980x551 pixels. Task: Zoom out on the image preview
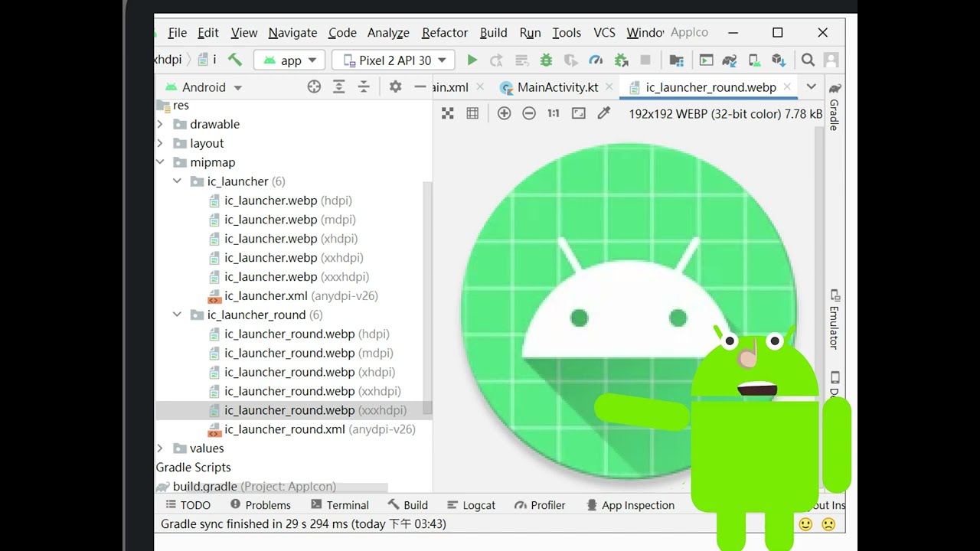coord(528,113)
